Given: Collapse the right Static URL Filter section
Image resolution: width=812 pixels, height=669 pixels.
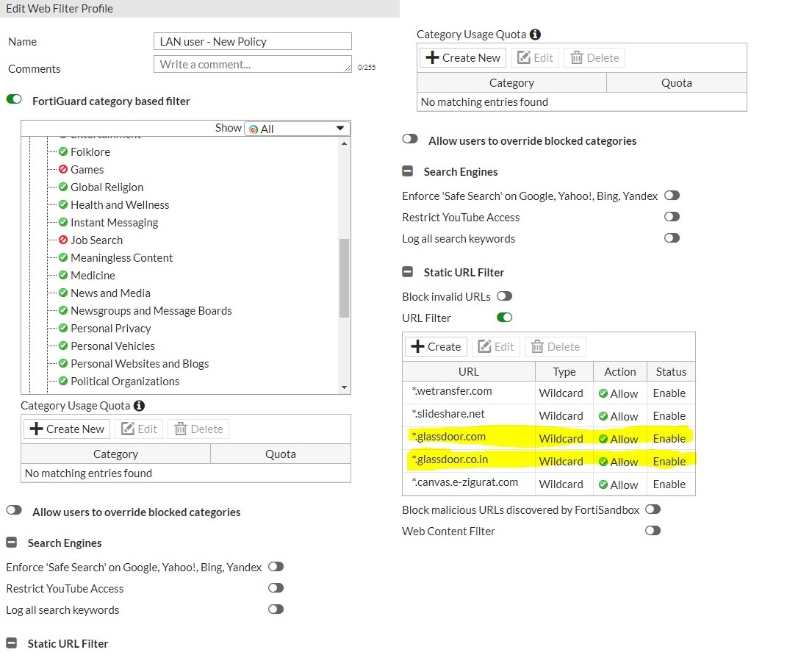Looking at the screenshot, I should click(x=408, y=272).
